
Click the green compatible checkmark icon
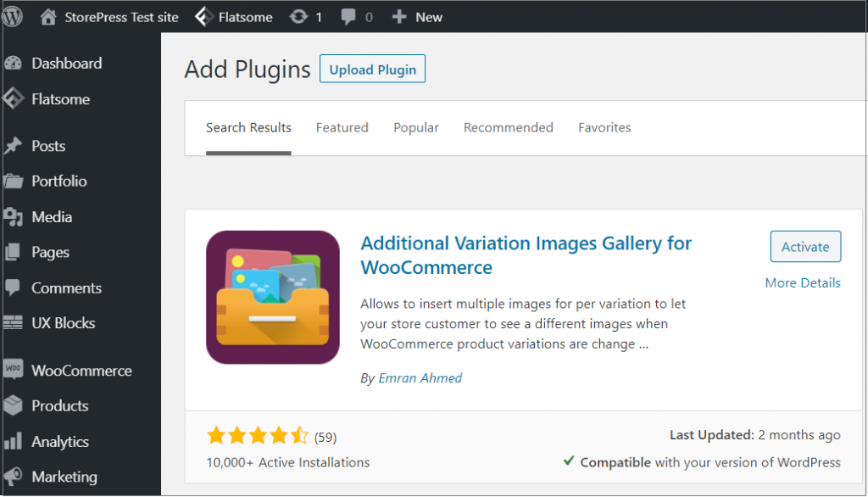pyautogui.click(x=569, y=461)
